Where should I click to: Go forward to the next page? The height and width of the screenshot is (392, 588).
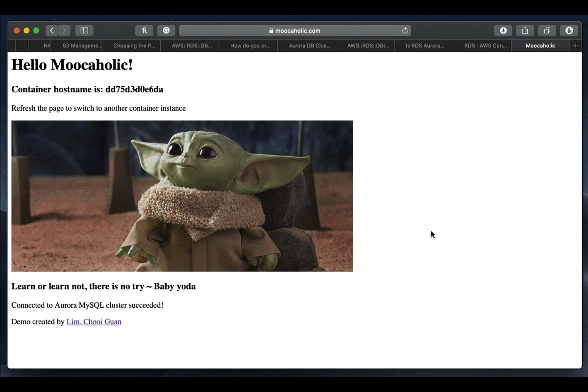(x=64, y=30)
